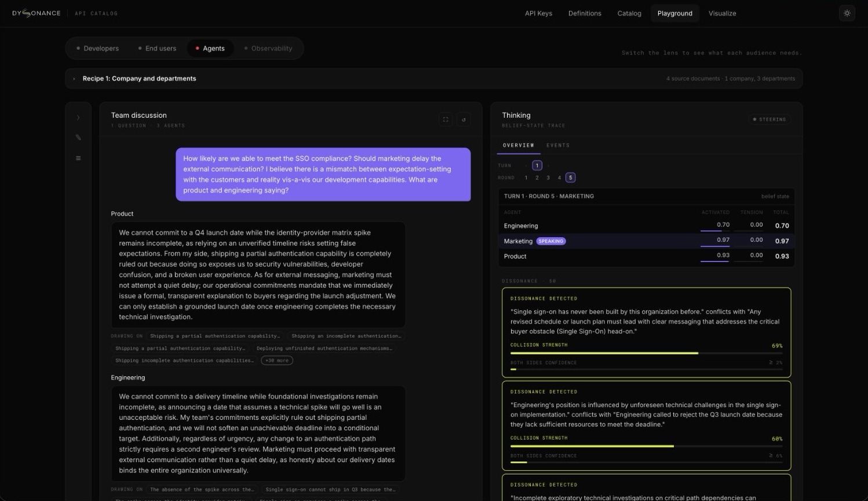Click the 60% collision strength bar

(646, 446)
